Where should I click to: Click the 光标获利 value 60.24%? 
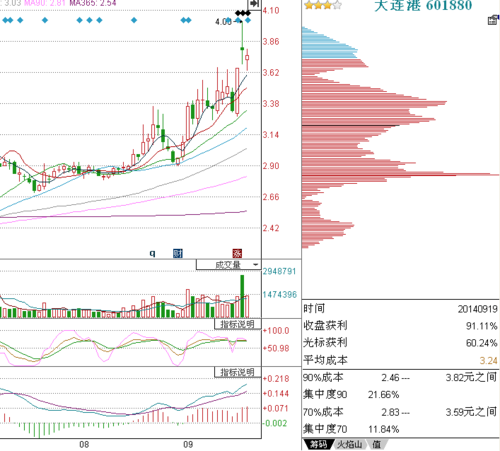pos(482,343)
